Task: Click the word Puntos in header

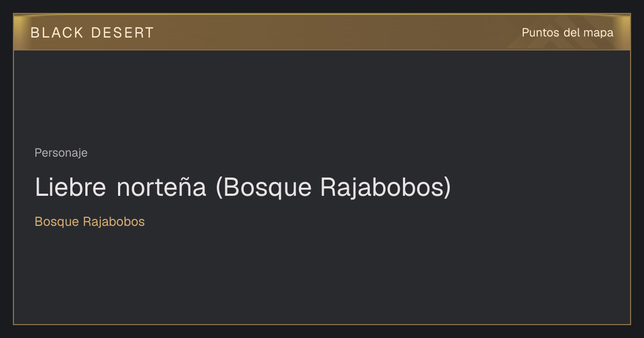Action: tap(540, 33)
